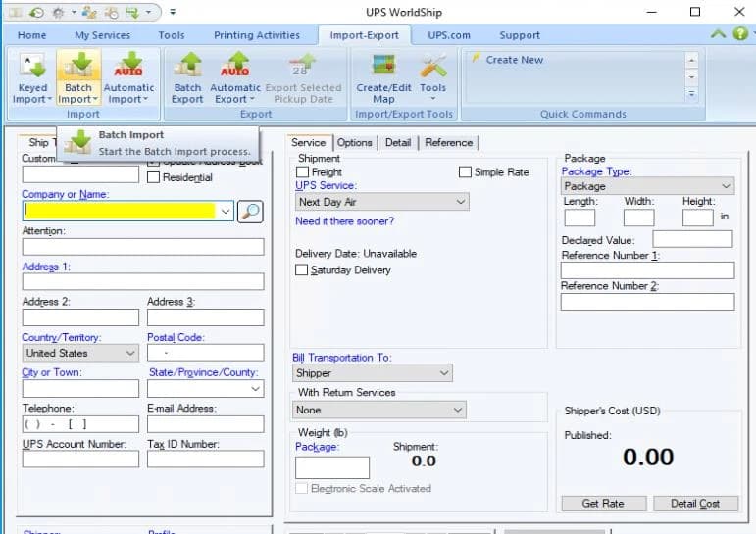Open the UPS.com ribbon tab

click(449, 35)
